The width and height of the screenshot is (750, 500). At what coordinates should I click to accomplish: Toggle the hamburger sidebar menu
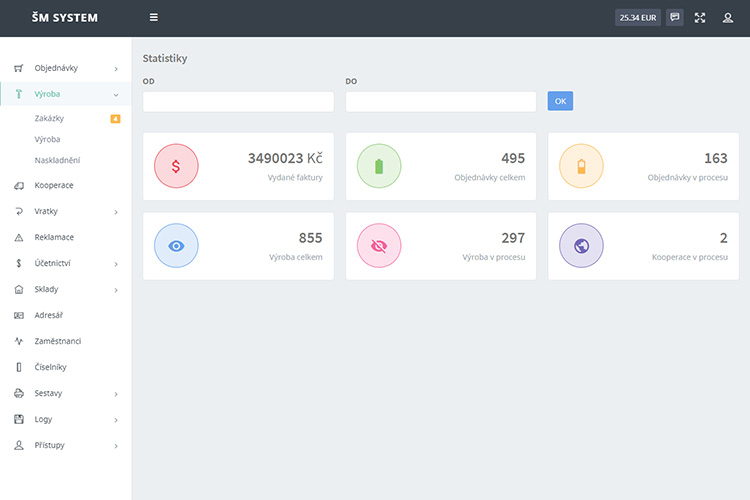(153, 17)
